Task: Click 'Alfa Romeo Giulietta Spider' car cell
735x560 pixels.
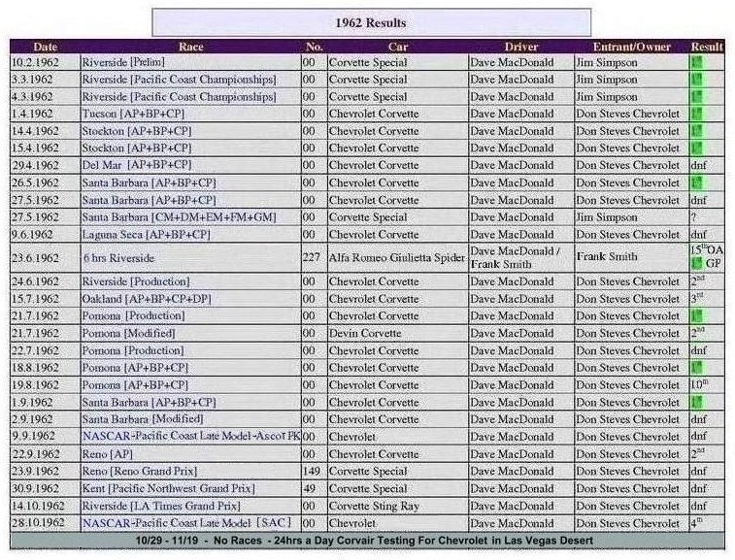Action: 396,258
